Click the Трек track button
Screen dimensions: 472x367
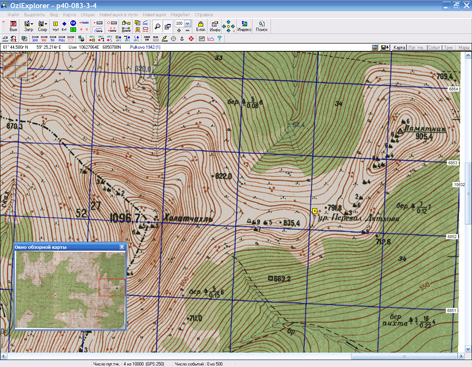tap(449, 48)
